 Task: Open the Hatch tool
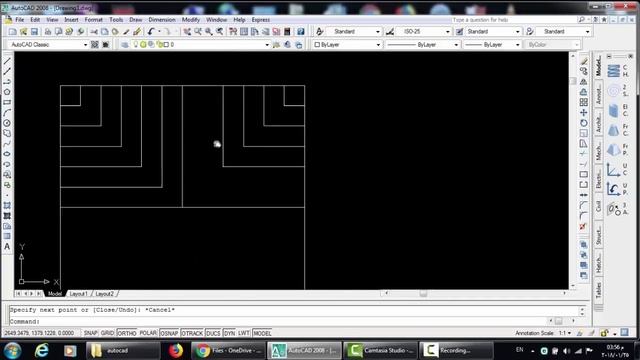pyautogui.click(x=7, y=205)
